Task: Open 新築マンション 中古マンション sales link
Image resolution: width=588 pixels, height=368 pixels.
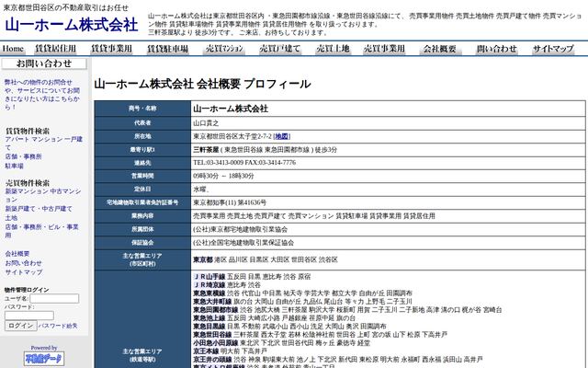Action: [x=43, y=195]
